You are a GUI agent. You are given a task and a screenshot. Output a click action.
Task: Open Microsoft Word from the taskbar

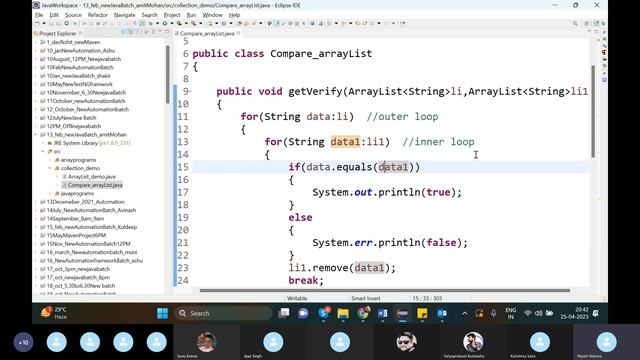pos(382,313)
